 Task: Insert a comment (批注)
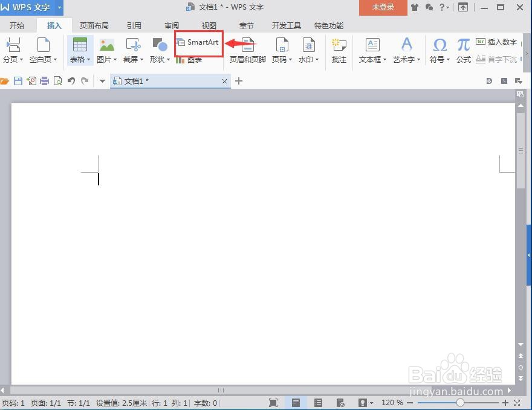point(339,50)
